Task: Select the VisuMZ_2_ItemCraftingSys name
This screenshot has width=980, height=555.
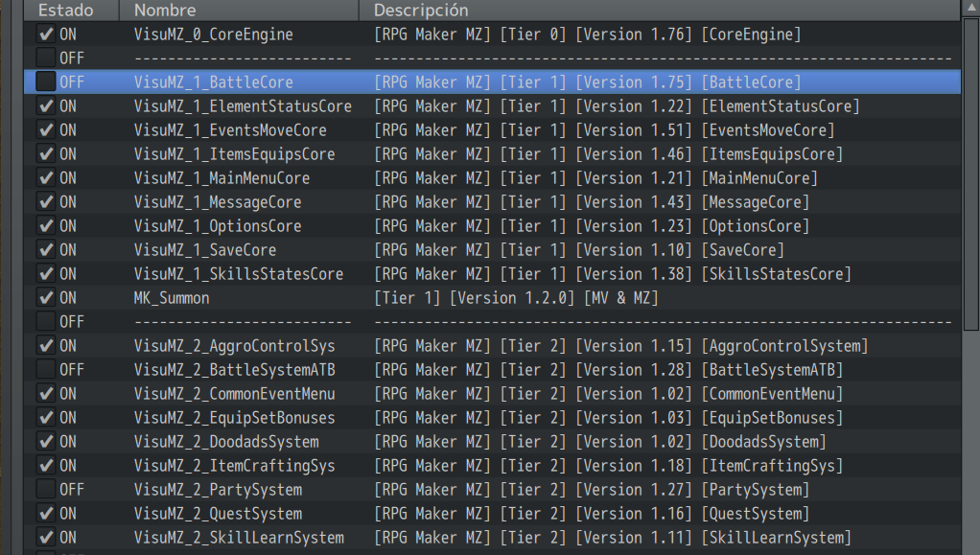Action: pos(234,466)
